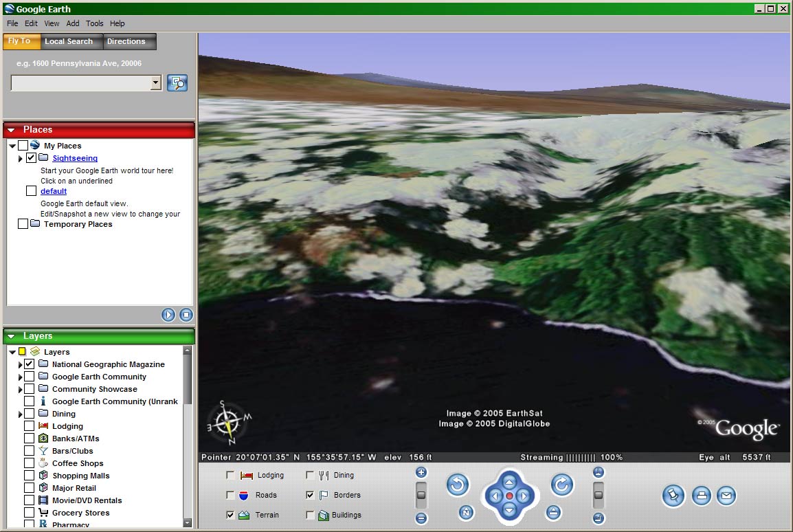Rotate the view counter-clockwise
The height and width of the screenshot is (532, 793).
click(x=458, y=485)
